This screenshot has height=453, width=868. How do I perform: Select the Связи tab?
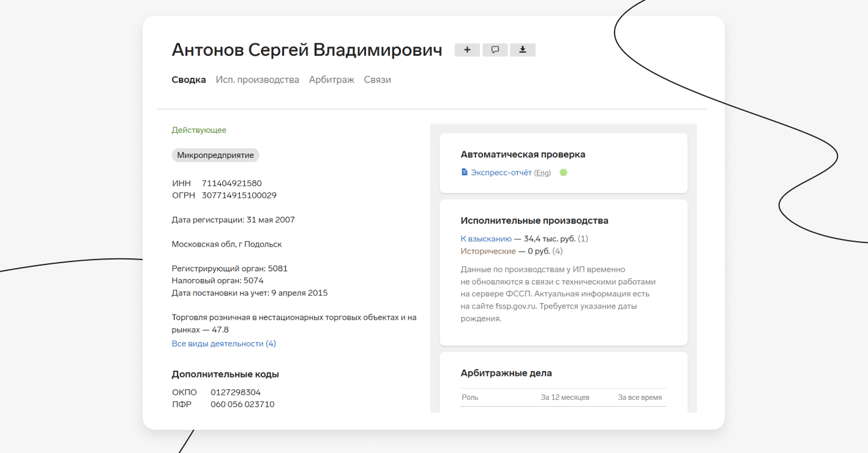(x=377, y=79)
